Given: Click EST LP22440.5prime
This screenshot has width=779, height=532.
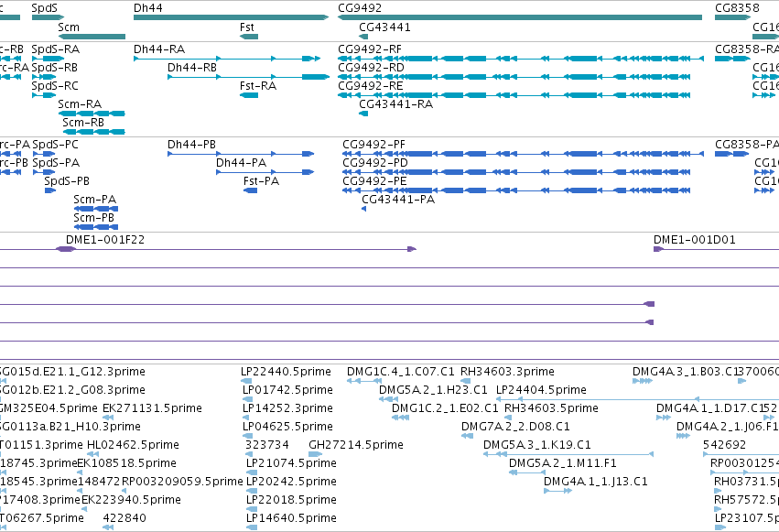Looking at the screenshot, I should (x=248, y=381).
